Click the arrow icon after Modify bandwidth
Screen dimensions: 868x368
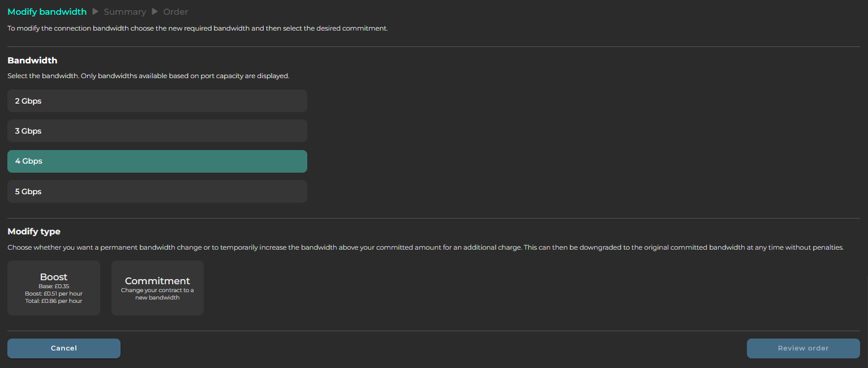pos(96,12)
